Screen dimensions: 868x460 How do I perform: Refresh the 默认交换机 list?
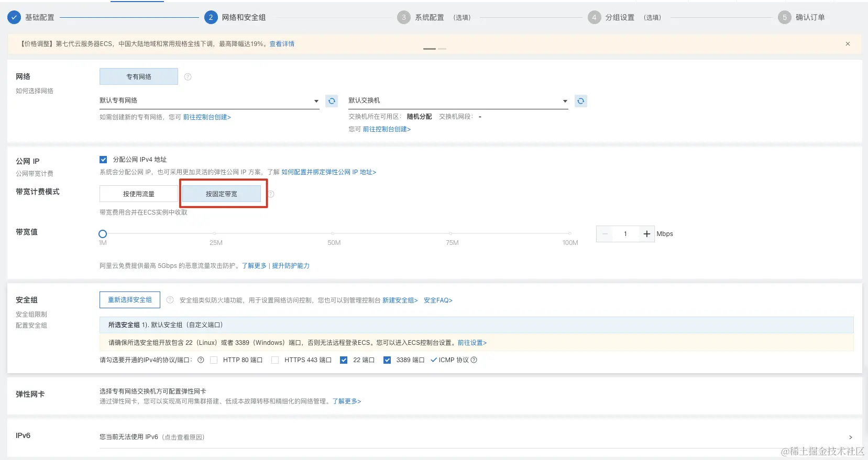tap(580, 101)
